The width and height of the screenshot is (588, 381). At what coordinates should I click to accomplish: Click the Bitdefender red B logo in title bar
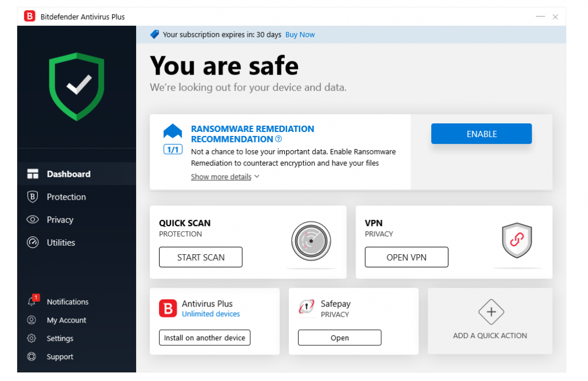(30, 17)
